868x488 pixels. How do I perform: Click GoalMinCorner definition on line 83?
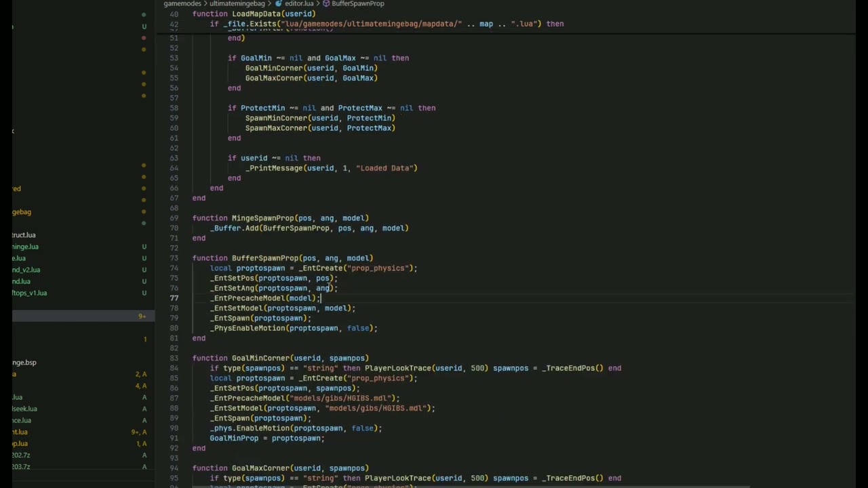(x=261, y=358)
